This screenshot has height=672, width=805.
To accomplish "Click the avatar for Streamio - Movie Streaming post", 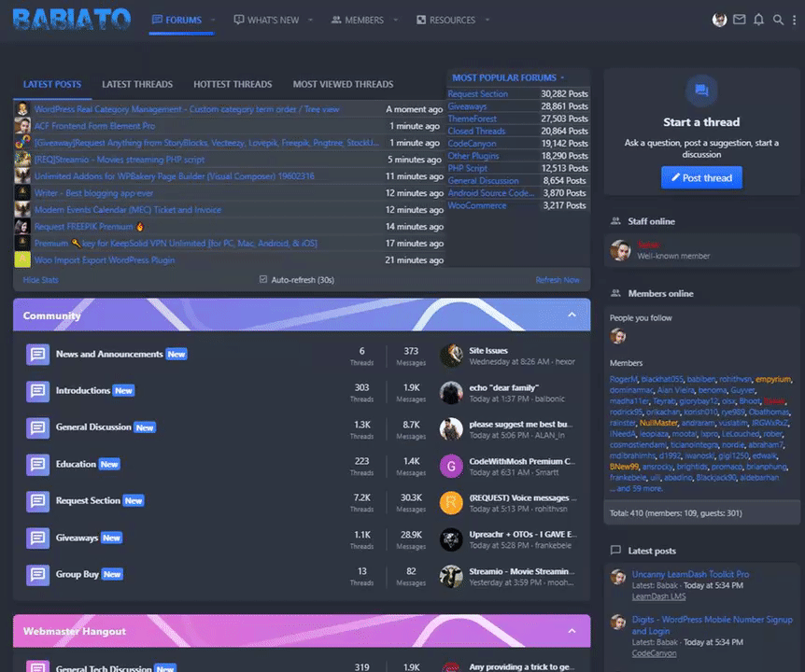I will coord(451,576).
